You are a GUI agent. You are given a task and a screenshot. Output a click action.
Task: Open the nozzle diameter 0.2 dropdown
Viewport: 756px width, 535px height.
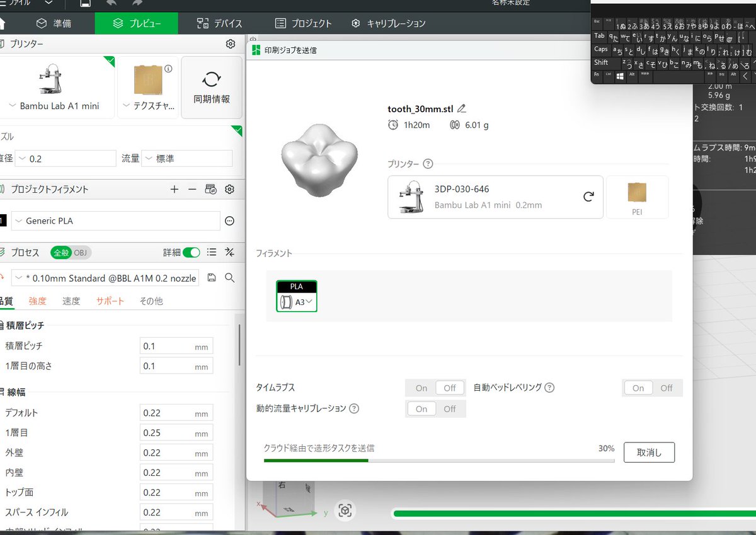(x=66, y=159)
